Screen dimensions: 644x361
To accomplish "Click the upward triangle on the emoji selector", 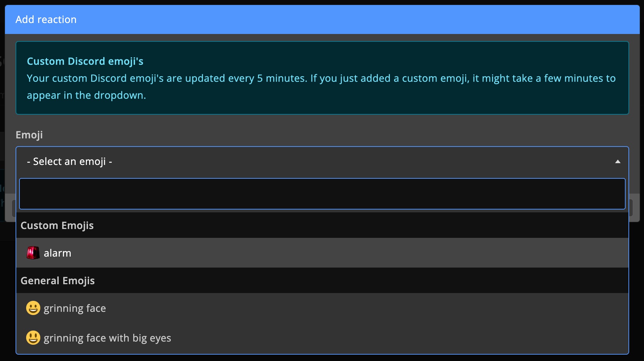I will click(x=617, y=161).
